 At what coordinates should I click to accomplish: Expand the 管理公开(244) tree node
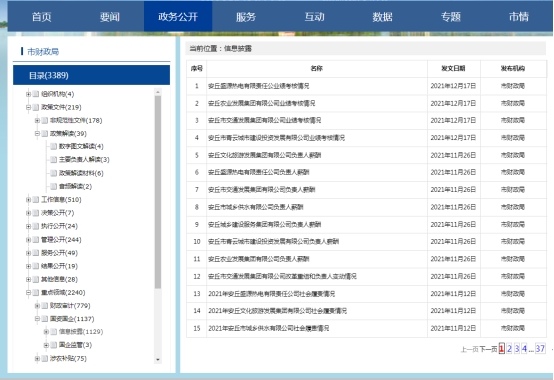pyautogui.click(x=28, y=239)
